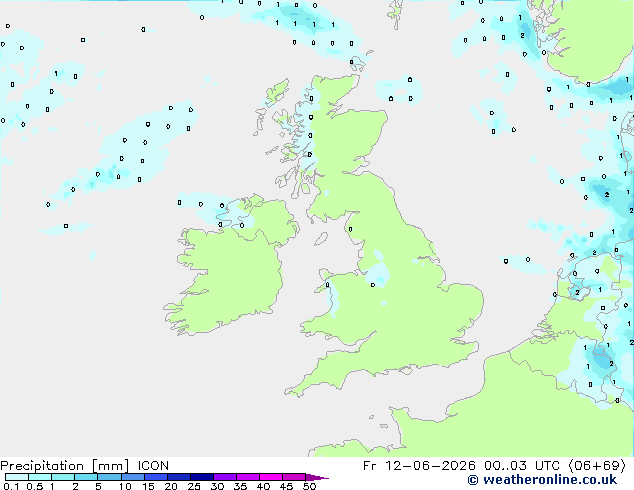Select the 45–50 mm legend swatch
The width and height of the screenshot is (634, 490).
click(294, 477)
